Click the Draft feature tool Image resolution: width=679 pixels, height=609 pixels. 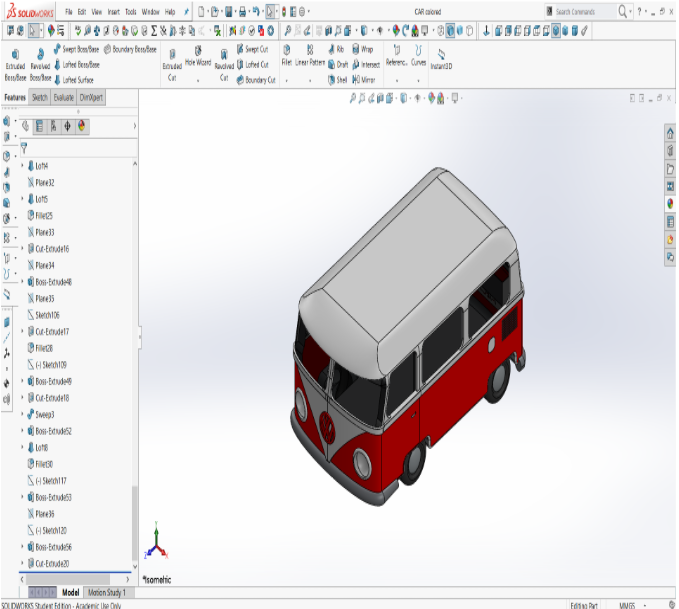(x=338, y=65)
